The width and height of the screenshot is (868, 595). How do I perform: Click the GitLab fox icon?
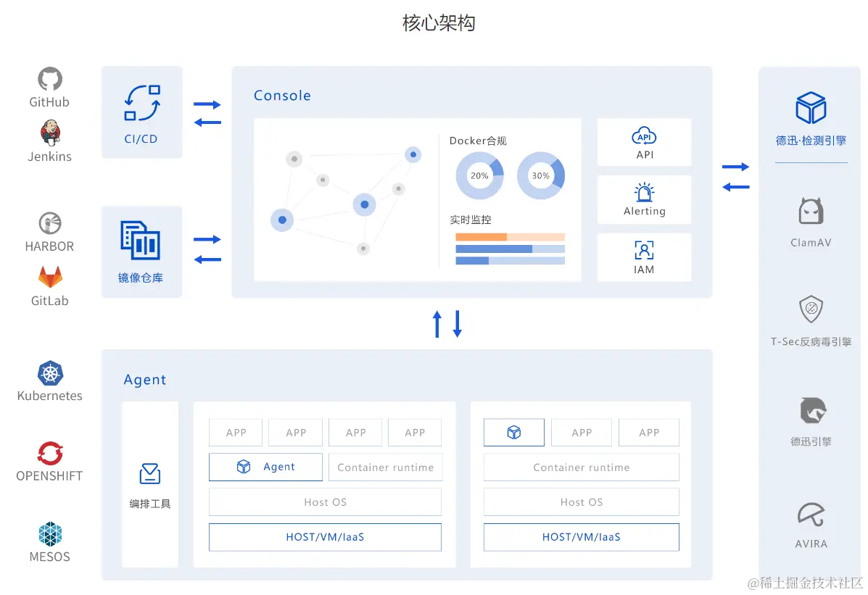pos(50,278)
